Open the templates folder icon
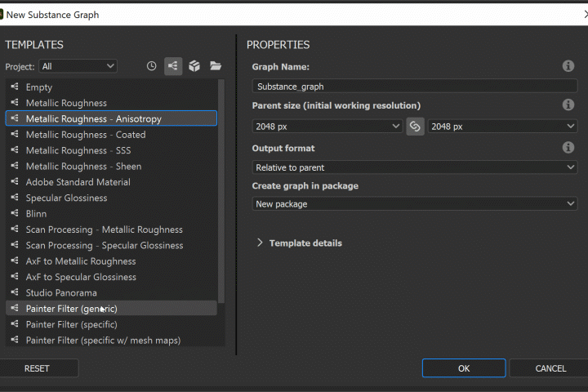This screenshot has width=588, height=392. pyautogui.click(x=216, y=66)
